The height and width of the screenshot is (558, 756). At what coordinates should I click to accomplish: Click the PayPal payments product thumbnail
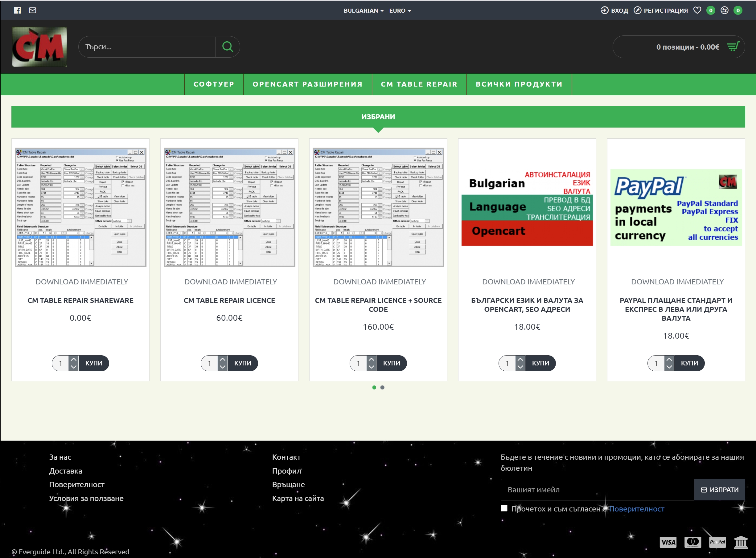676,207
